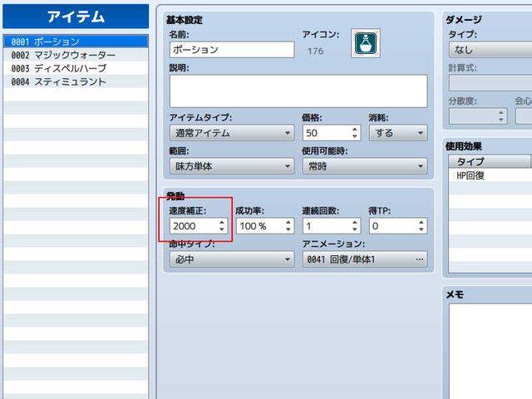Click the potion icon image selector
The image size is (532, 399).
coord(366,43)
